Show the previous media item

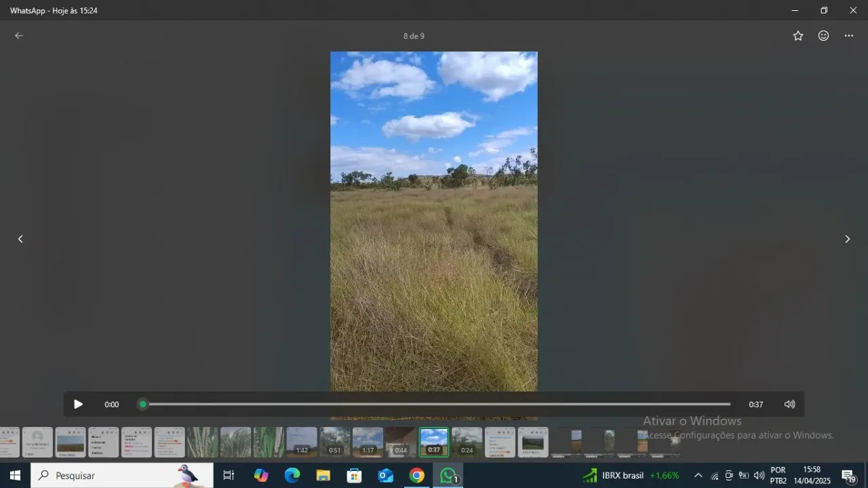(x=20, y=239)
